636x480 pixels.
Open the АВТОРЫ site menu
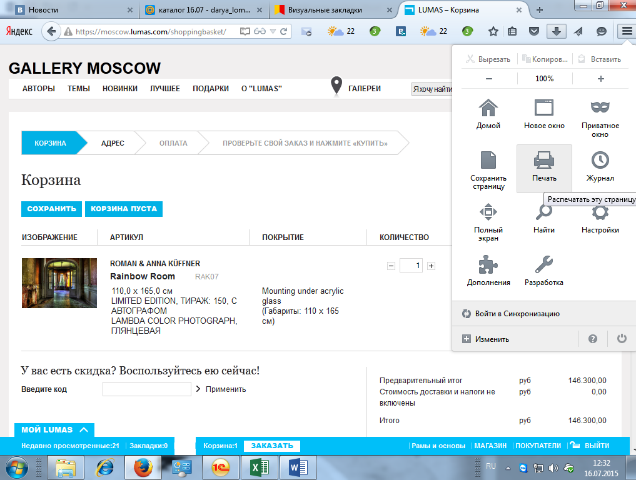point(39,88)
